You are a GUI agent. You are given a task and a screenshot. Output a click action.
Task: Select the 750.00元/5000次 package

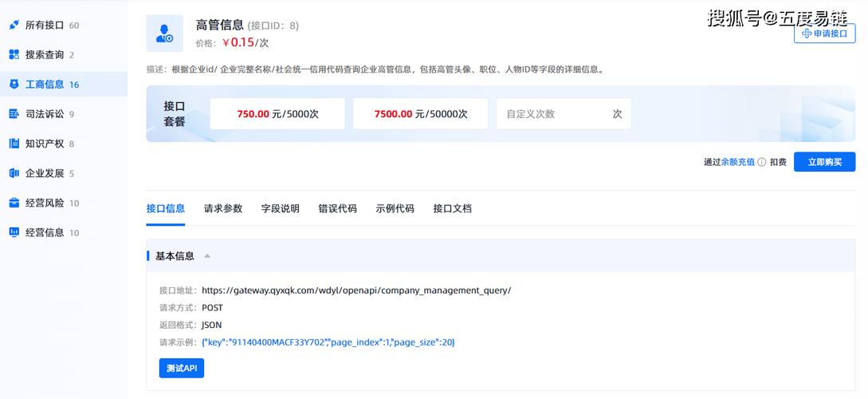(277, 113)
